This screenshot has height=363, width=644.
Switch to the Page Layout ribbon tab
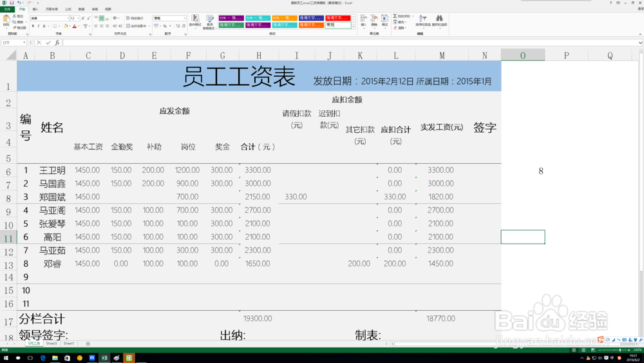click(x=52, y=9)
